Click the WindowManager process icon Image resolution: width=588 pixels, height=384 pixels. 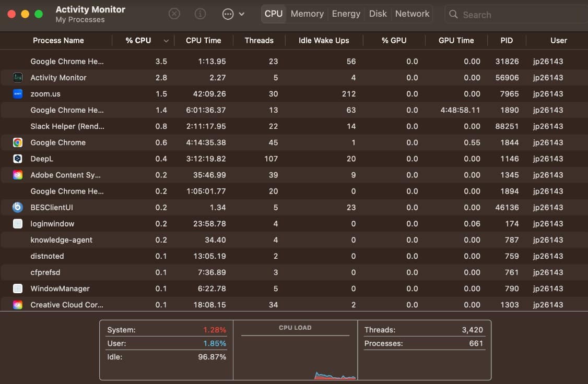point(18,289)
